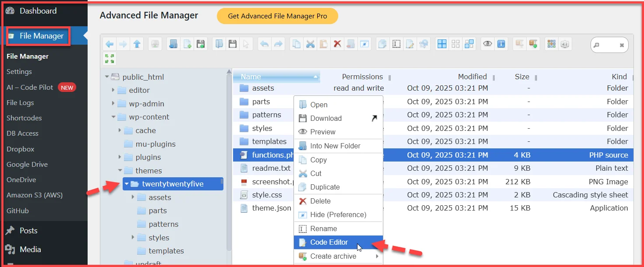
Task: Navigate back using the toolbar back arrow
Action: pos(109,44)
